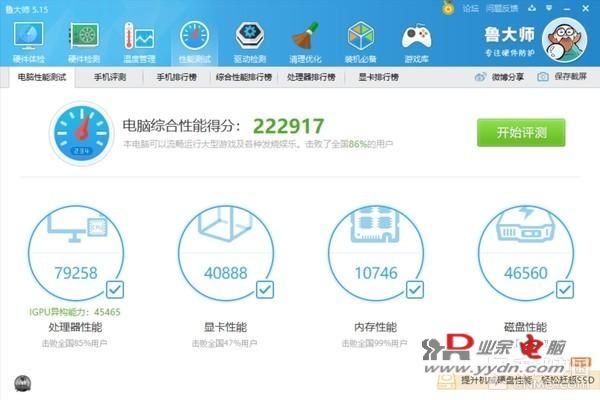Click the memory score 10746

[x=376, y=273]
